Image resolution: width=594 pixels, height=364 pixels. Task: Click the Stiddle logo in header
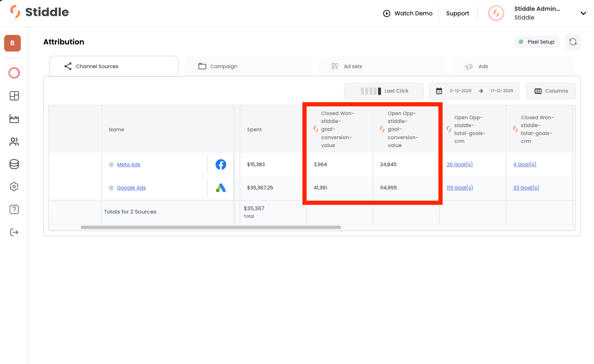(x=40, y=12)
